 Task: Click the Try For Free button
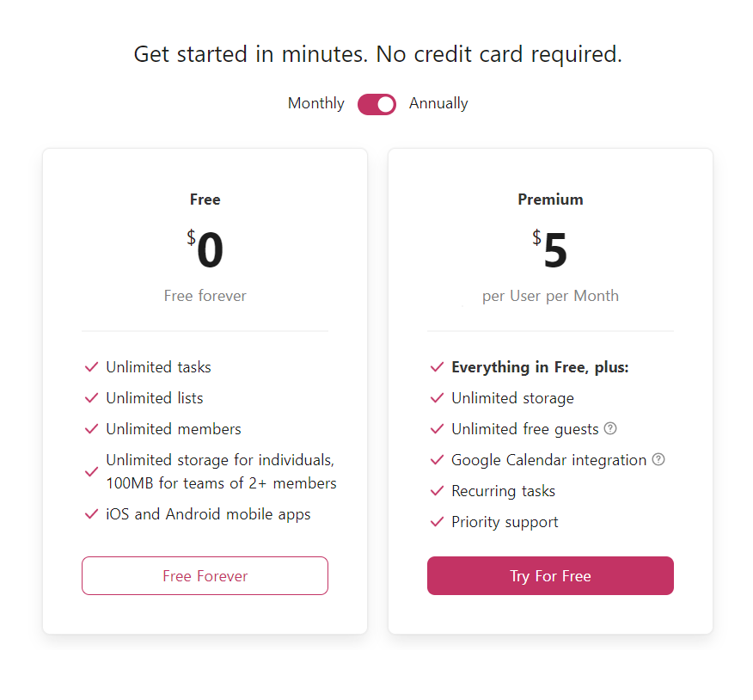pos(550,575)
